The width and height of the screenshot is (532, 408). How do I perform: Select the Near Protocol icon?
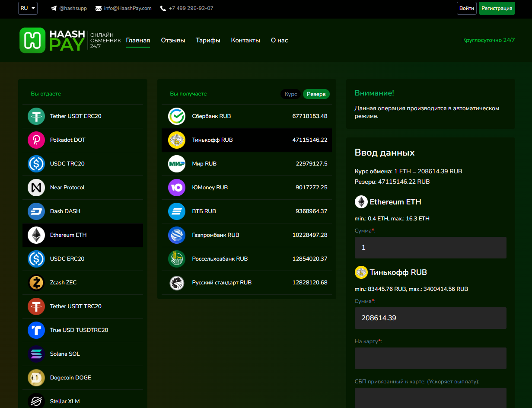pyautogui.click(x=36, y=188)
